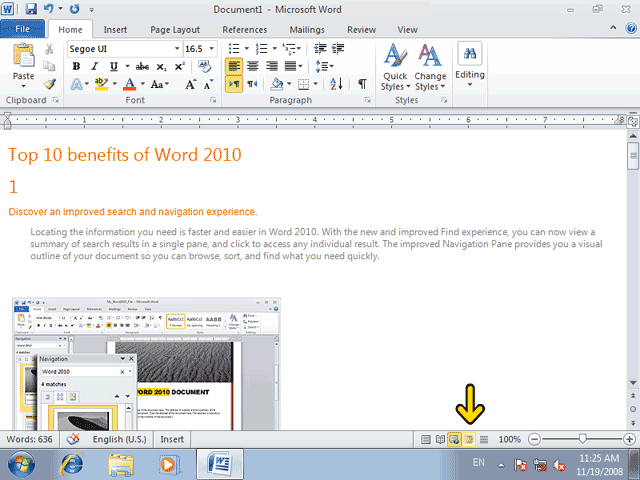Viewport: 640px width, 480px height.
Task: Toggle Show/Hide paragraph marks
Action: [362, 84]
